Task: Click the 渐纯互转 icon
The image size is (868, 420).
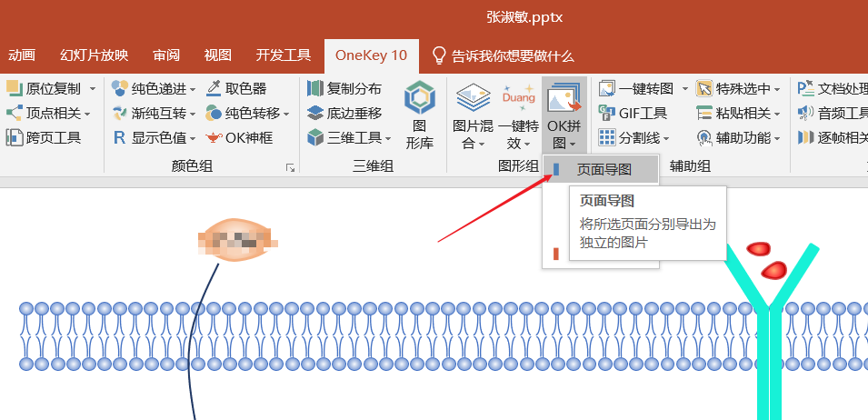Action: point(120,114)
